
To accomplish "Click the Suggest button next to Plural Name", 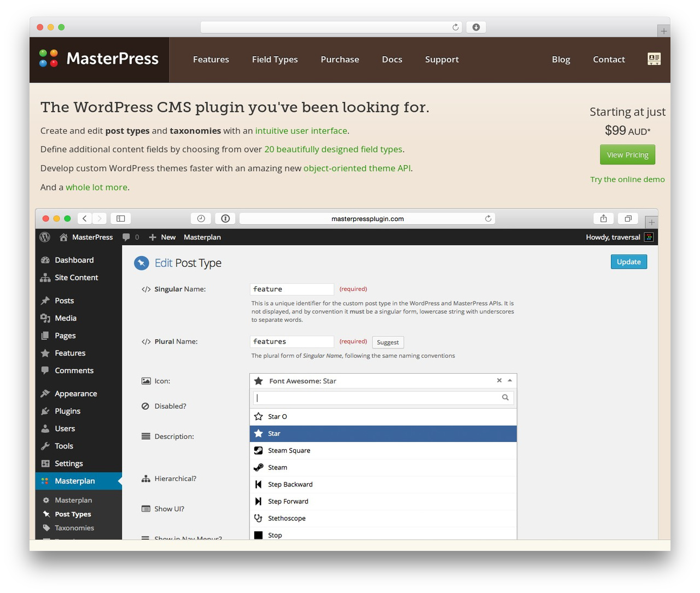I will coord(388,342).
